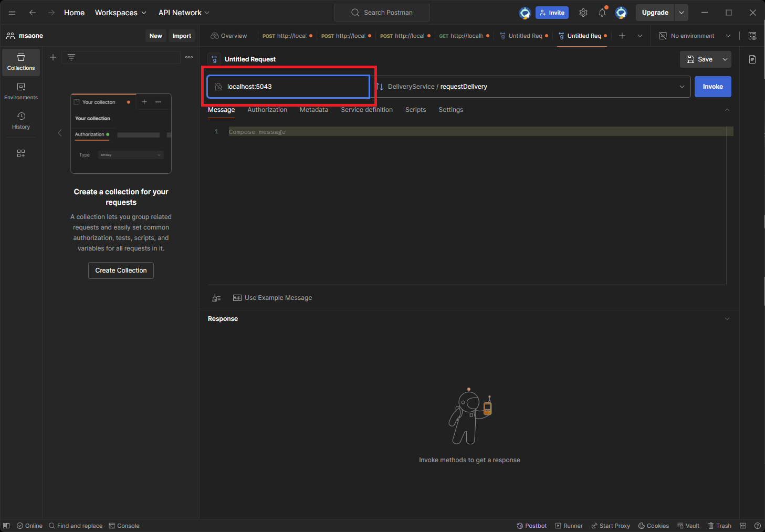
Task: Open the configure sidebar grid icon
Action: tap(21, 153)
